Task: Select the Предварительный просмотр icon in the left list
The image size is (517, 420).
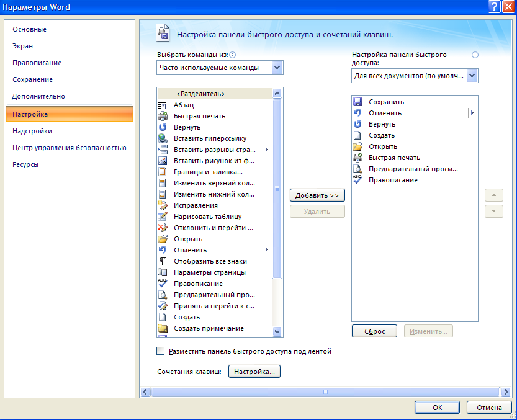Action: (x=163, y=295)
